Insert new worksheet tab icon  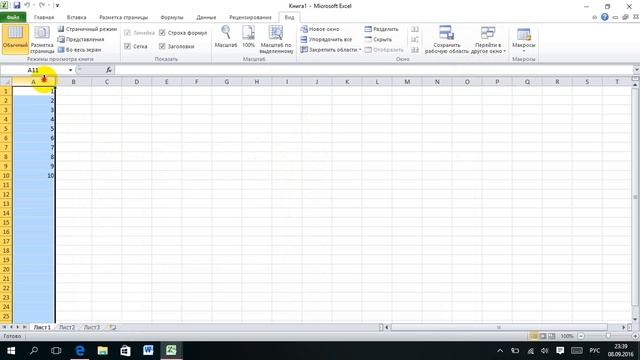point(113,327)
